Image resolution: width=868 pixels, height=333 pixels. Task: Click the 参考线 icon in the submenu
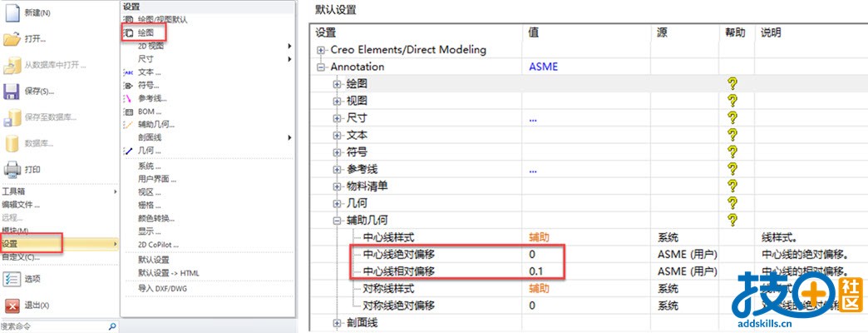tap(127, 98)
